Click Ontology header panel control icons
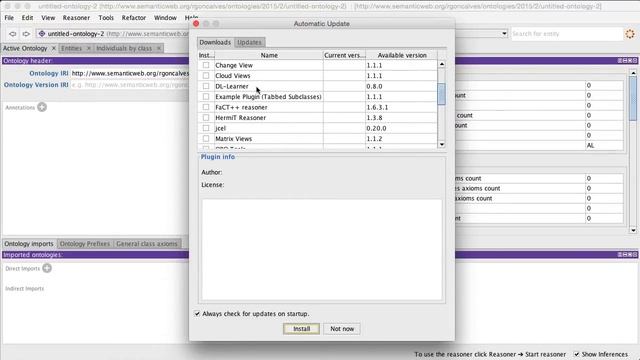 click(x=627, y=60)
